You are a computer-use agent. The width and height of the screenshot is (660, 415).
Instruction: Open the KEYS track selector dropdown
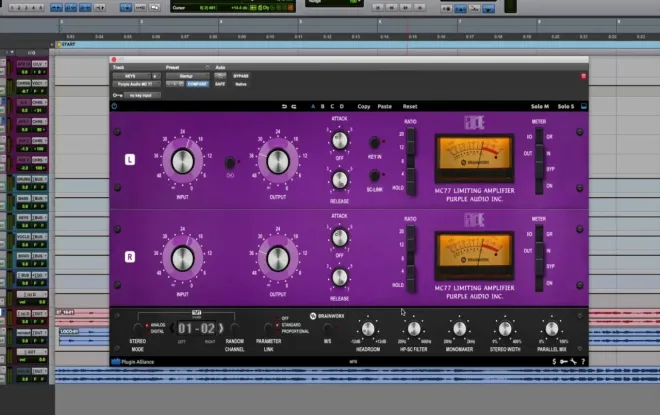(132, 76)
